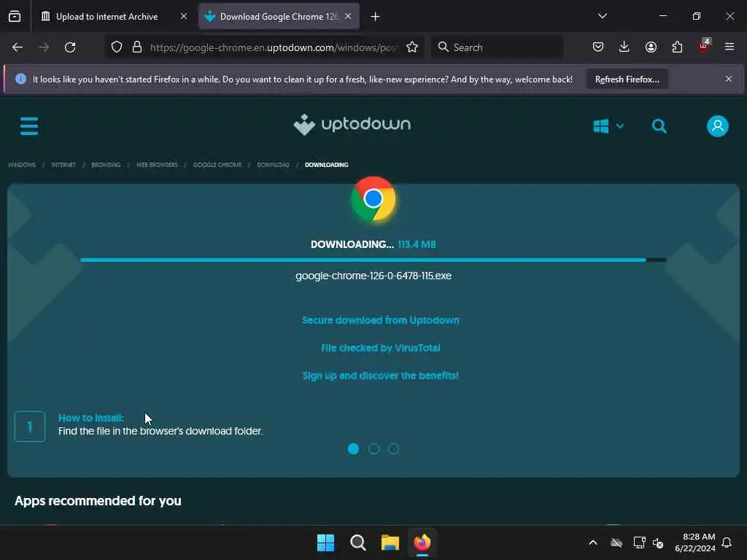Viewport: 747px width, 560px height.
Task: Click Sign up and discover the benefits!
Action: click(x=380, y=376)
